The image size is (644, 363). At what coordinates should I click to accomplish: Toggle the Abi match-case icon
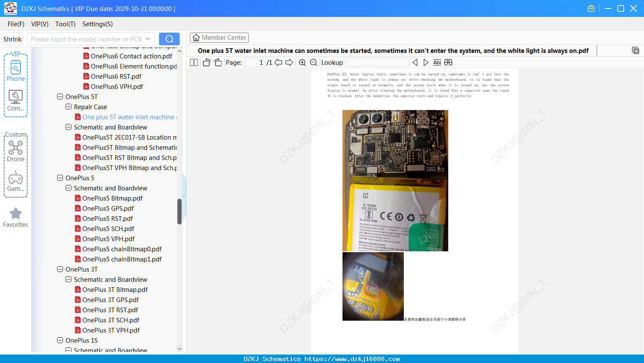(437, 62)
